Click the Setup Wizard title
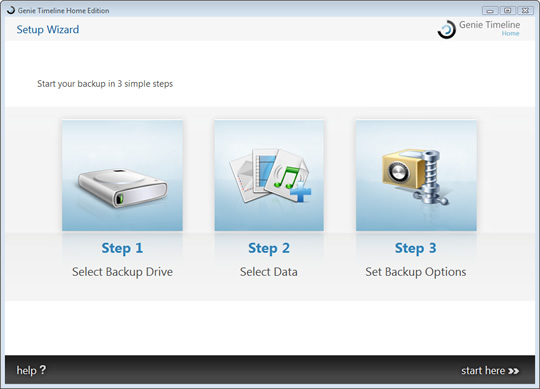Screen dimensions: 540x389 48,30
